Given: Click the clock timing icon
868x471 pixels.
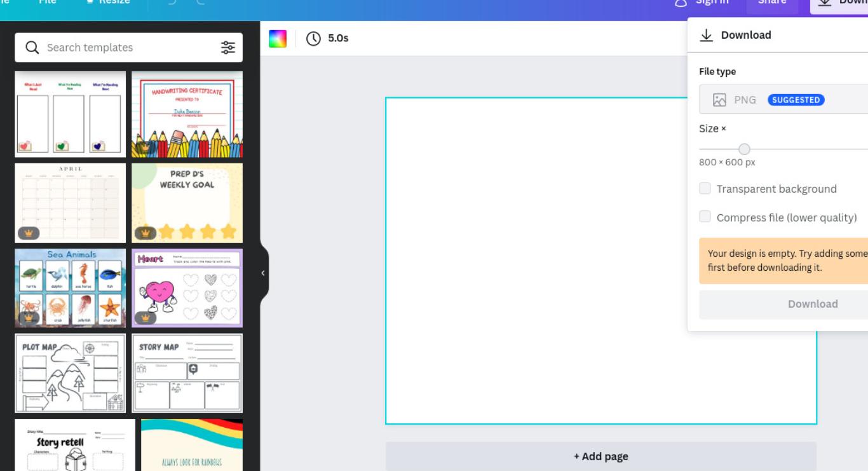Looking at the screenshot, I should tap(313, 38).
